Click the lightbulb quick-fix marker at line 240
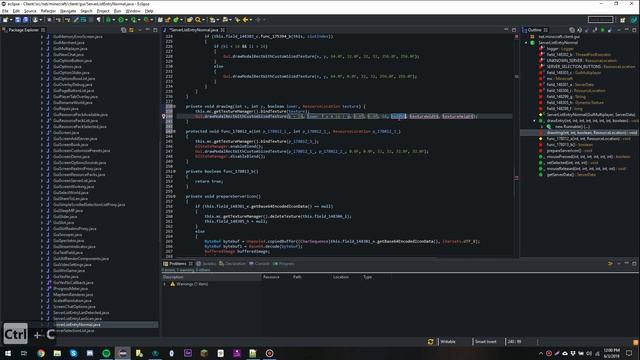This screenshot has width=640, height=360. coord(164,116)
